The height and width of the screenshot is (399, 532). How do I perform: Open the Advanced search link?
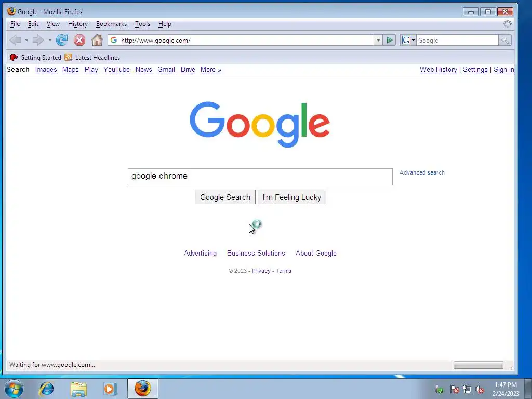[x=422, y=172]
